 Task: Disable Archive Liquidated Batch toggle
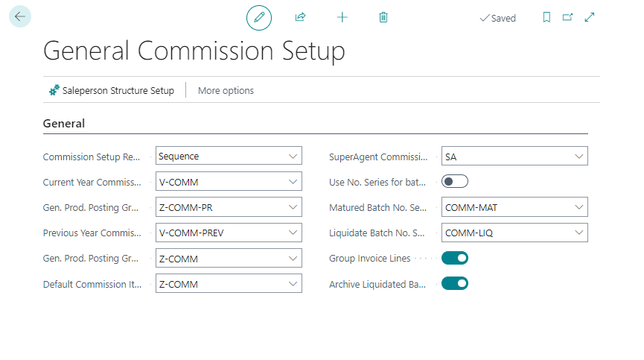click(x=454, y=283)
